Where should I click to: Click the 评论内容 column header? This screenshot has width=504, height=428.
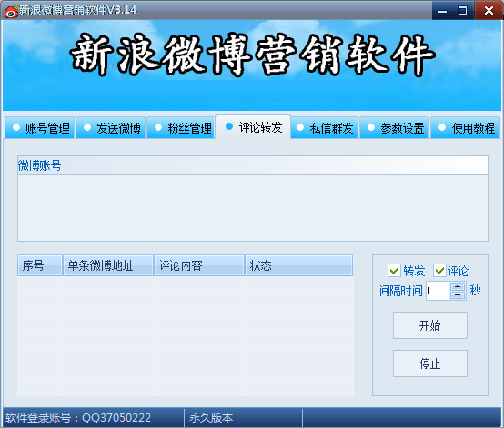[199, 265]
